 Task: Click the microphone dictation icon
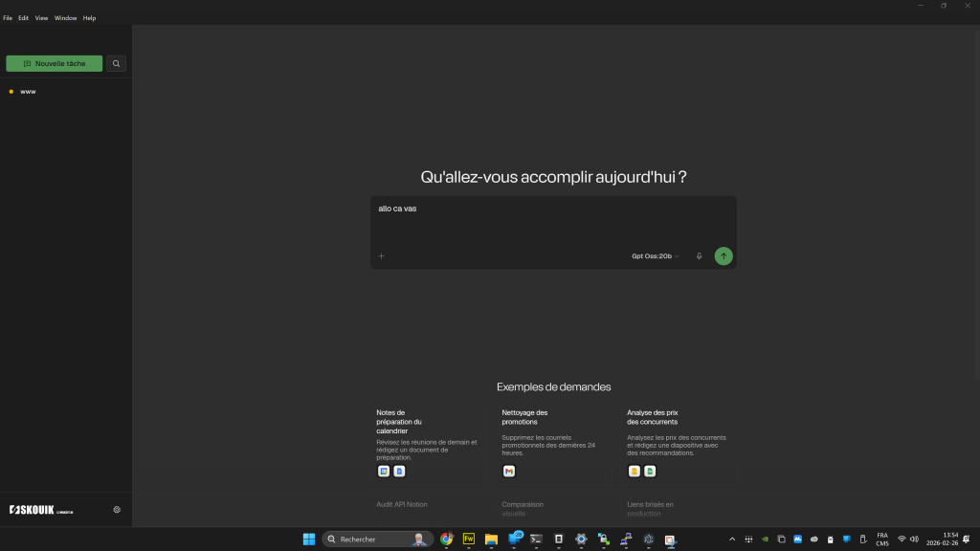tap(700, 255)
